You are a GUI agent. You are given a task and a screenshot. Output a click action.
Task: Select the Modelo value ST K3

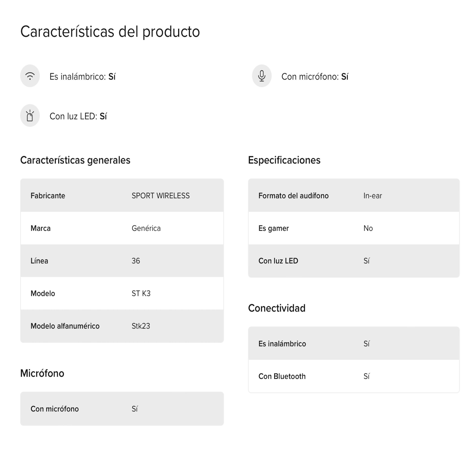[141, 293]
